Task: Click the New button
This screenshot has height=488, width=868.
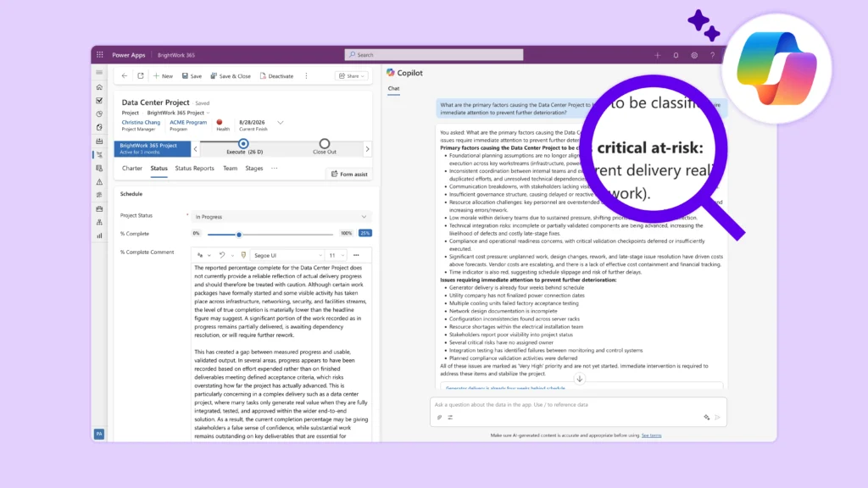Action: [164, 75]
